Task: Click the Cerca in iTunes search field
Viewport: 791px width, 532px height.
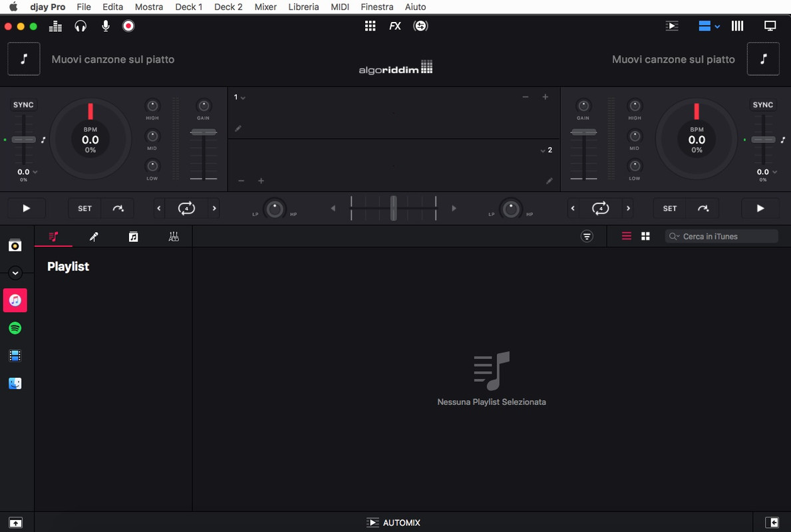Action: click(x=721, y=236)
